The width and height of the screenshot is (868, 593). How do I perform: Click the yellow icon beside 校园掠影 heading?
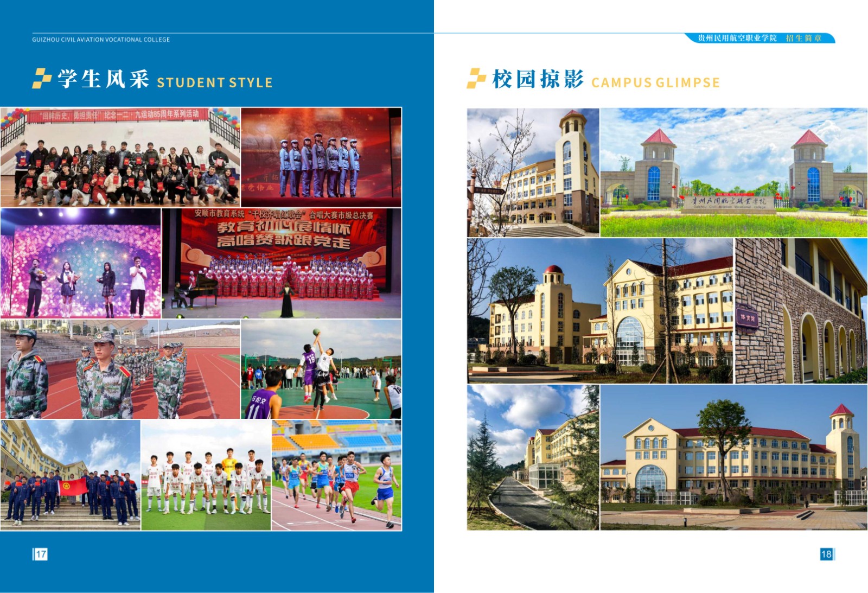pos(476,78)
